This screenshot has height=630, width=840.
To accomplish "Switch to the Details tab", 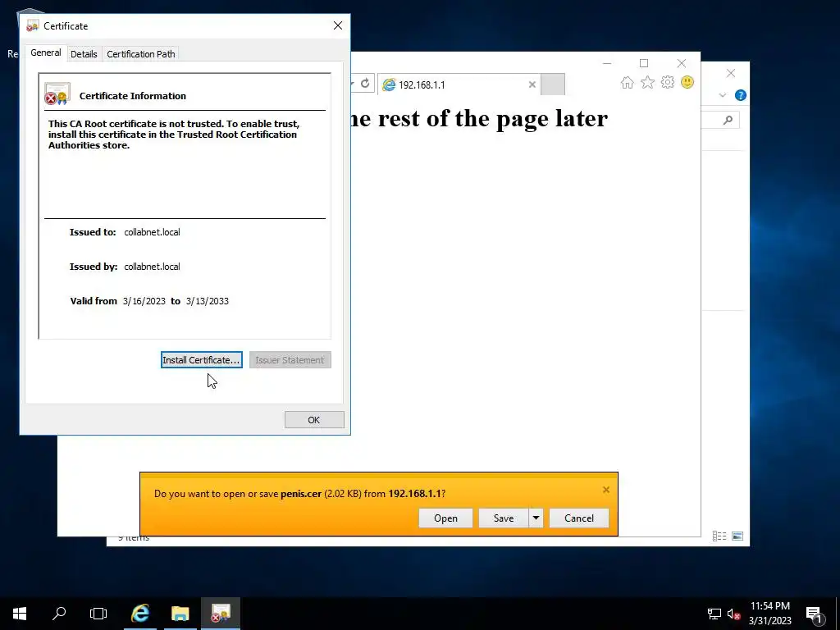I will point(84,54).
